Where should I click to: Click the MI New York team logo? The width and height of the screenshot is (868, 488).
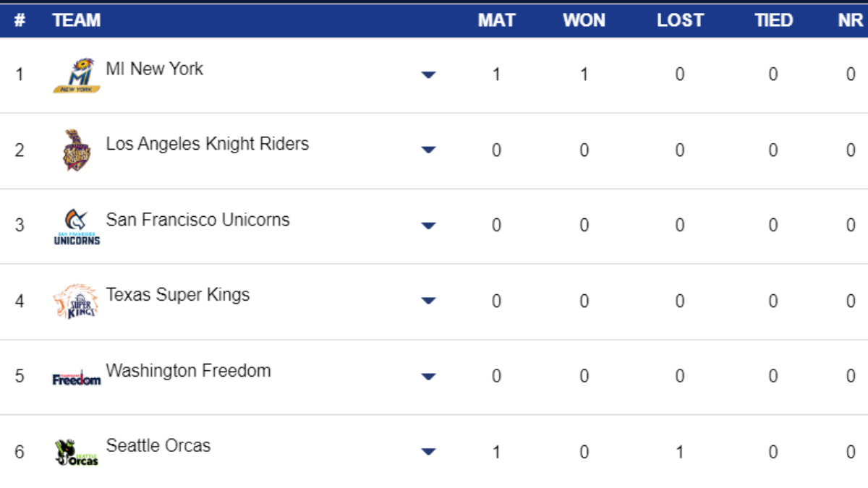pyautogui.click(x=76, y=75)
